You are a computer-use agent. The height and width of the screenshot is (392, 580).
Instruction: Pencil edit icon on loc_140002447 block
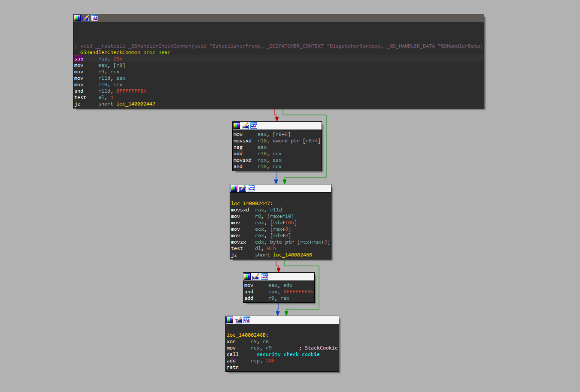(243, 188)
